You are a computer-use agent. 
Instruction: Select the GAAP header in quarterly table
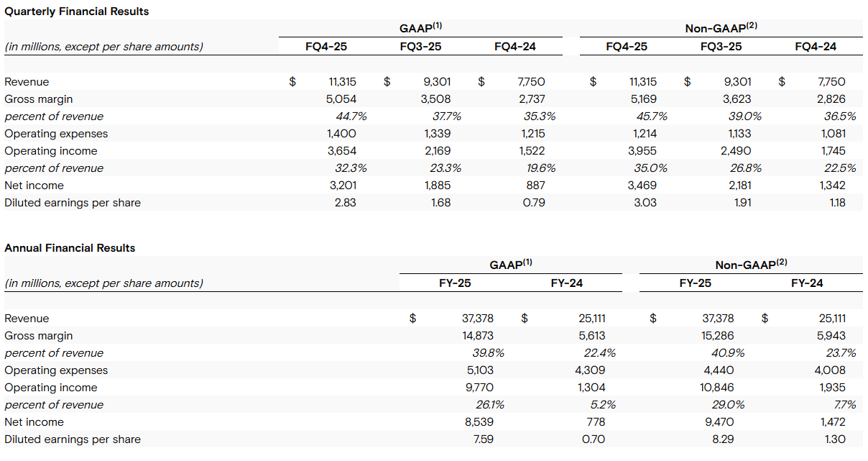[x=420, y=28]
